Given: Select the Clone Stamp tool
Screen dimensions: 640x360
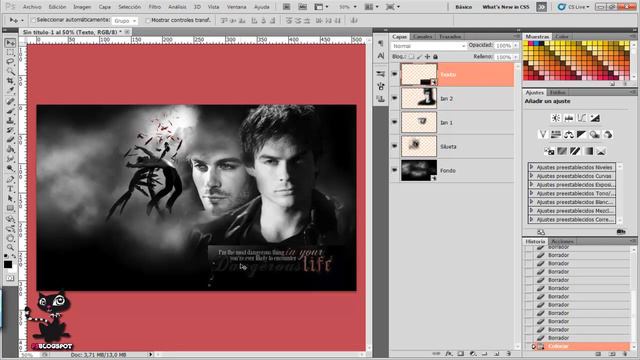Looking at the screenshot, I should (10, 121).
